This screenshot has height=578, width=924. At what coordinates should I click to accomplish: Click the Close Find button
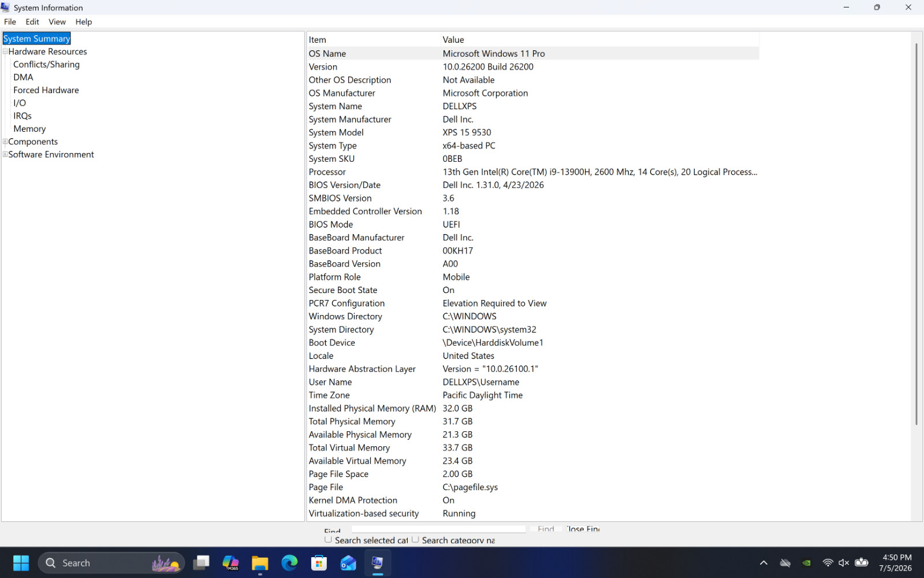point(583,529)
